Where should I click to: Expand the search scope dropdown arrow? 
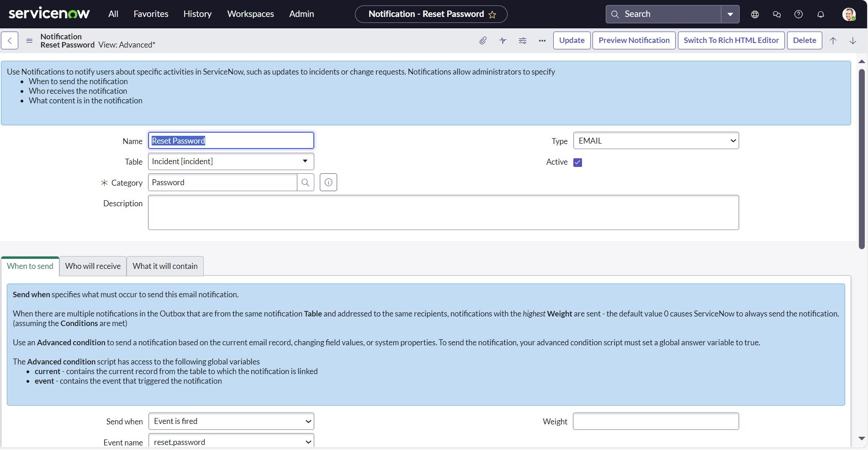pos(730,14)
